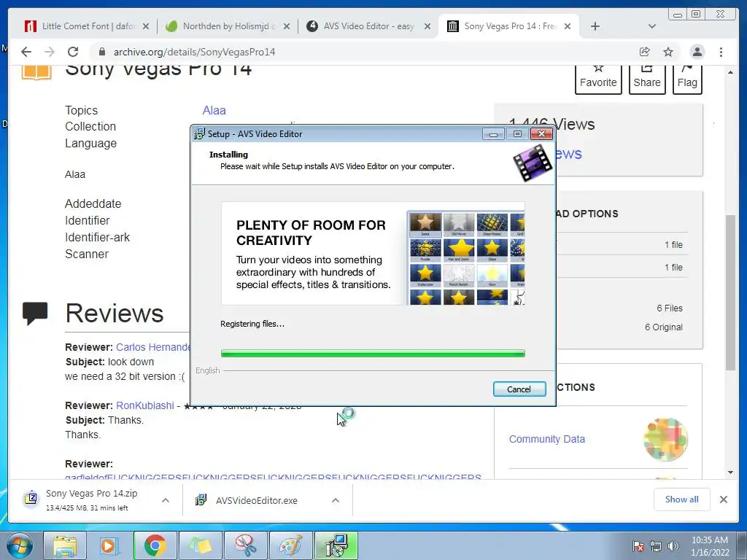This screenshot has height=560, width=747.
Task: Close the Little Comet Font tab
Action: point(146,26)
